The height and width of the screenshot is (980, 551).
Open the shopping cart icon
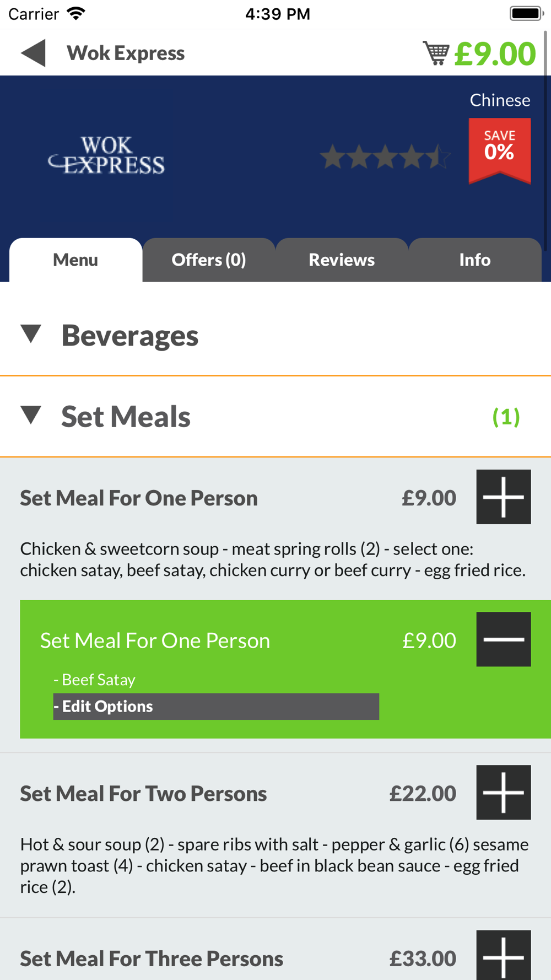click(436, 53)
